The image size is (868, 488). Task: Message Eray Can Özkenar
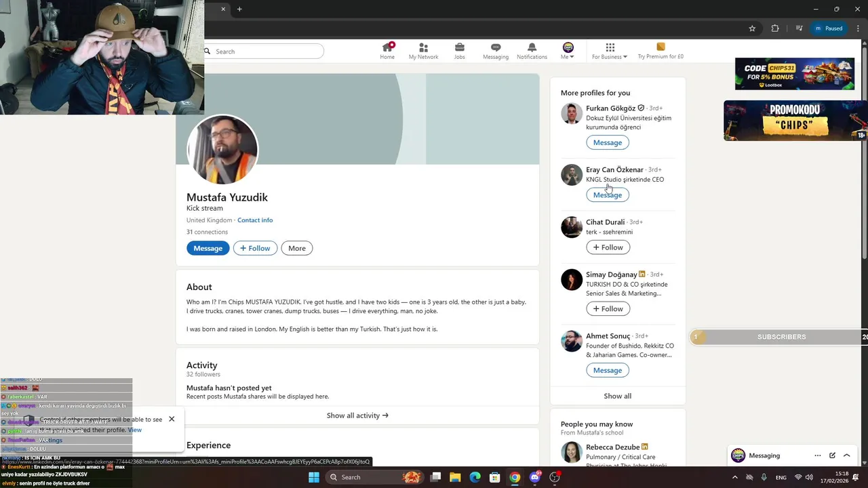pos(608,195)
